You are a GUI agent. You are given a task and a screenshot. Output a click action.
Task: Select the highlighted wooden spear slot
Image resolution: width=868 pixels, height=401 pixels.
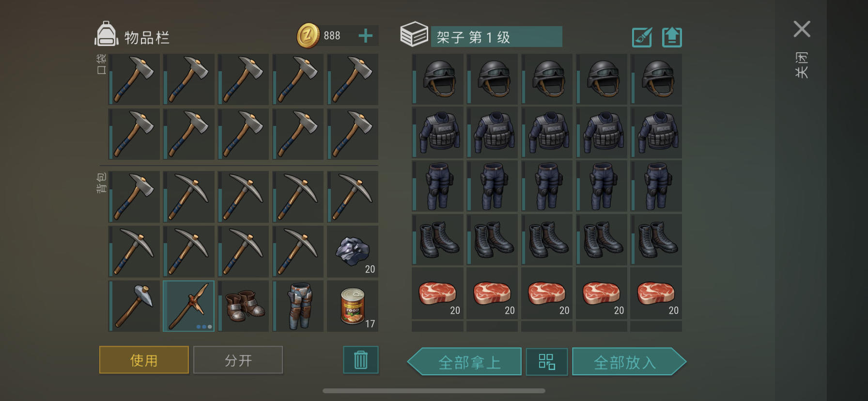[x=188, y=306]
